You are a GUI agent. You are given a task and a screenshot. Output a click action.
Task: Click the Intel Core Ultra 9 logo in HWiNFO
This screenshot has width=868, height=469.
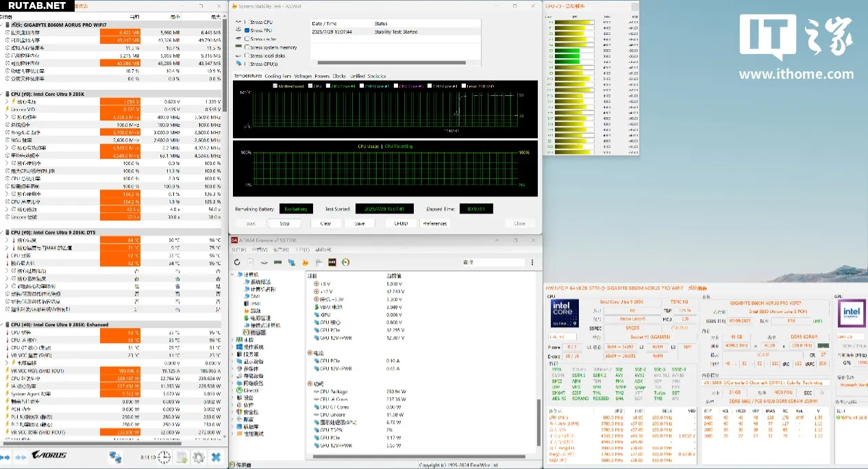point(565,313)
